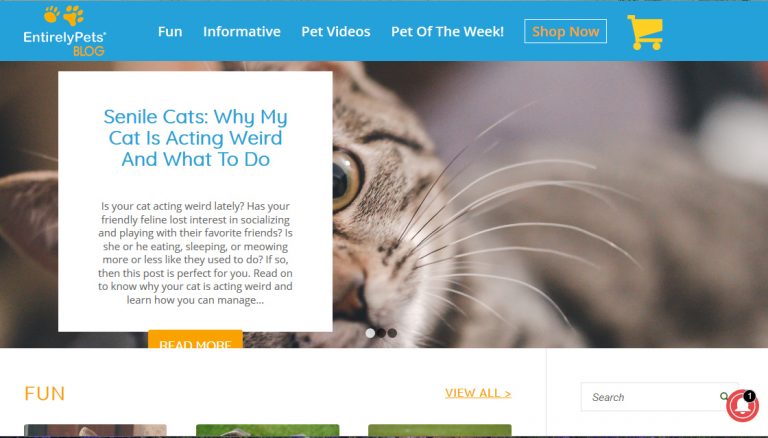
Task: Click the Shop Now button
Action: pos(565,31)
